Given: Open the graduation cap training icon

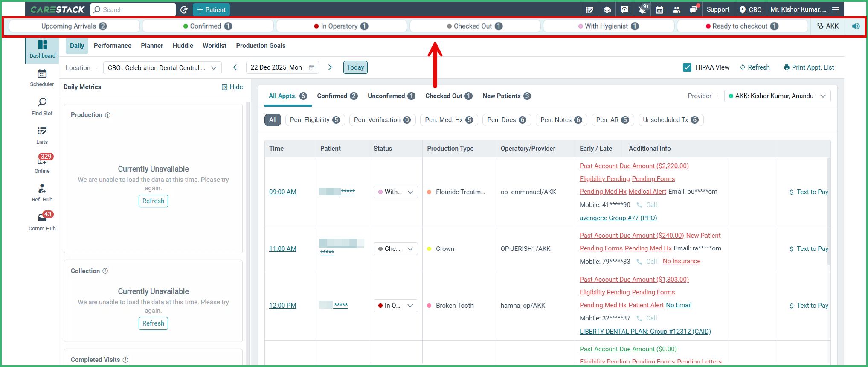Looking at the screenshot, I should pos(607,9).
